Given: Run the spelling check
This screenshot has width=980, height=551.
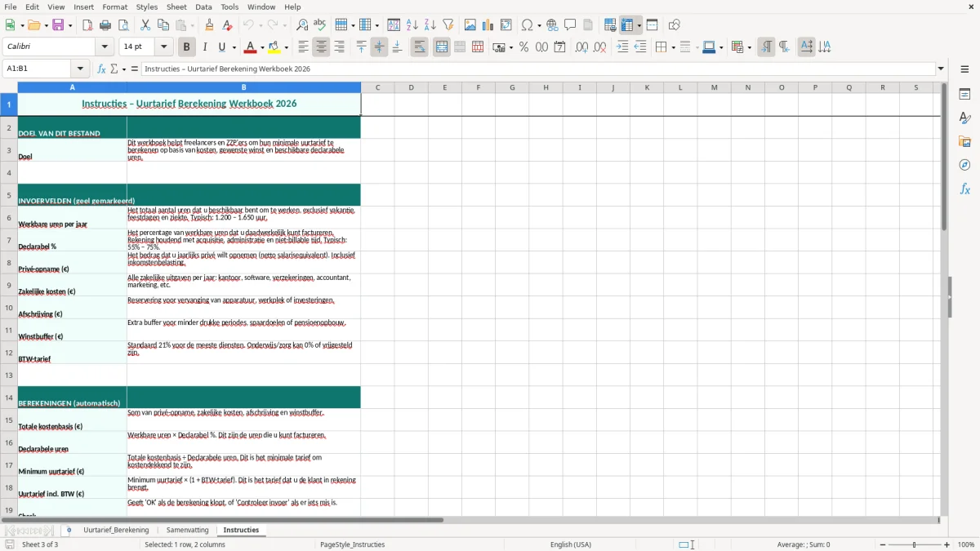Looking at the screenshot, I should click(x=320, y=25).
